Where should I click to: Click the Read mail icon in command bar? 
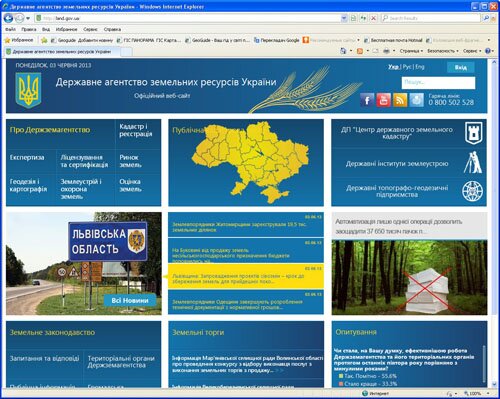click(x=376, y=51)
